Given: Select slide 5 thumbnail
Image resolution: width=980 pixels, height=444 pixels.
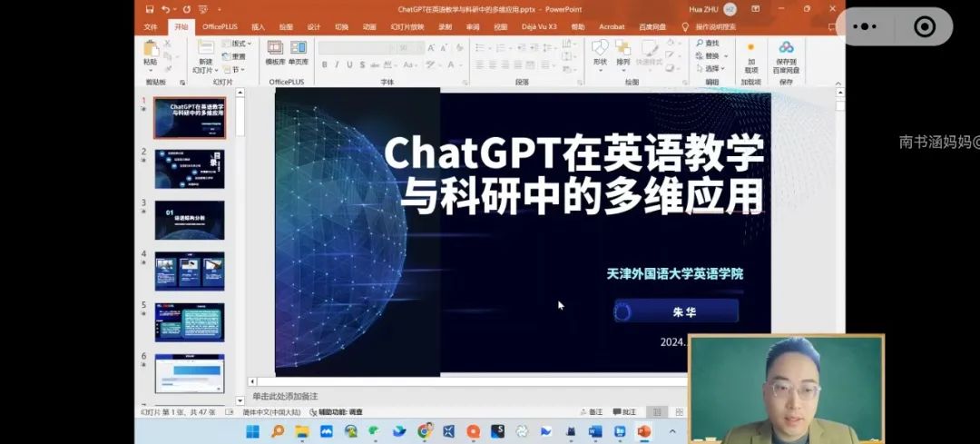Looking at the screenshot, I should tap(190, 322).
